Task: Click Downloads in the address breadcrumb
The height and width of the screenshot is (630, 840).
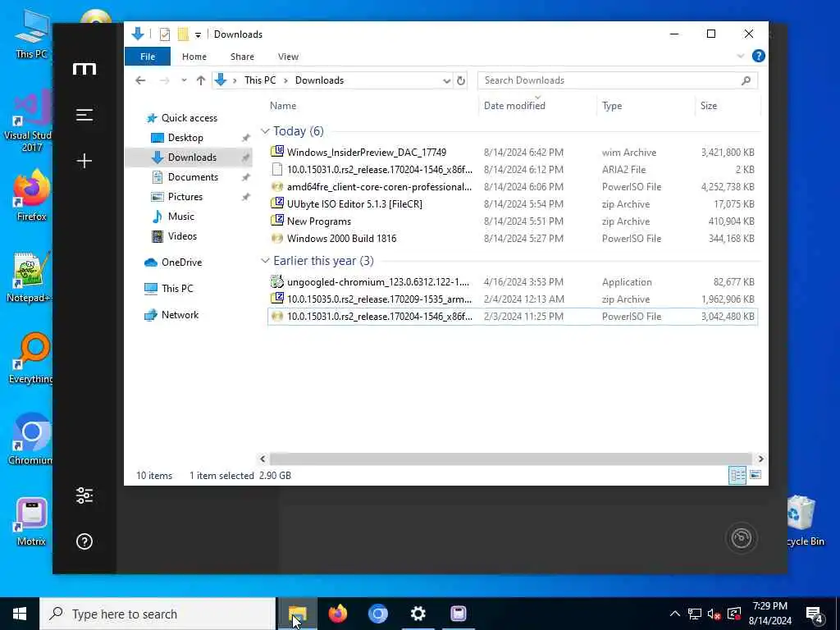Action: pyautogui.click(x=319, y=80)
